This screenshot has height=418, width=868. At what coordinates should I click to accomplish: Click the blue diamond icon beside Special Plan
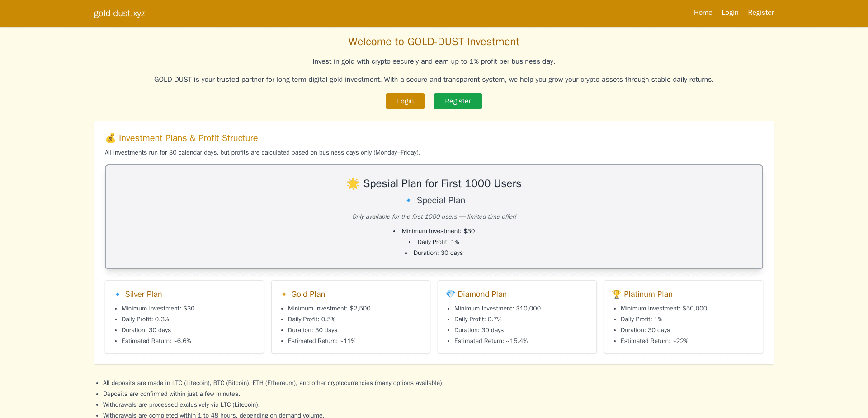click(x=409, y=201)
